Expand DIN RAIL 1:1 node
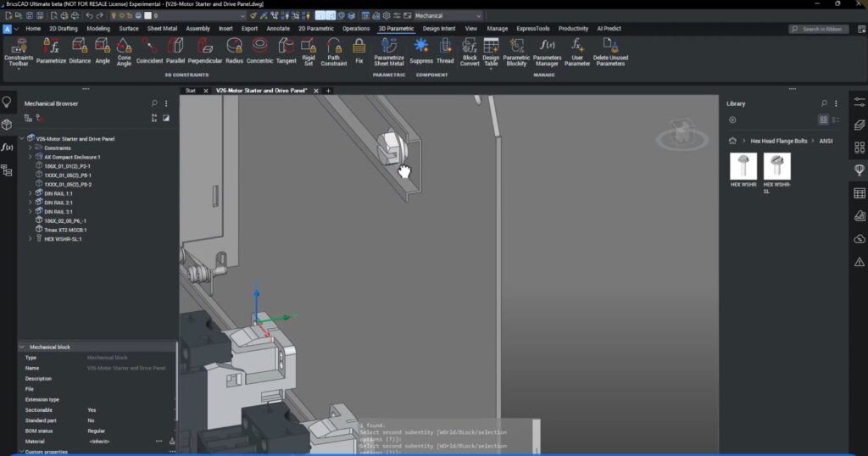The height and width of the screenshot is (456, 868). pyautogui.click(x=31, y=194)
